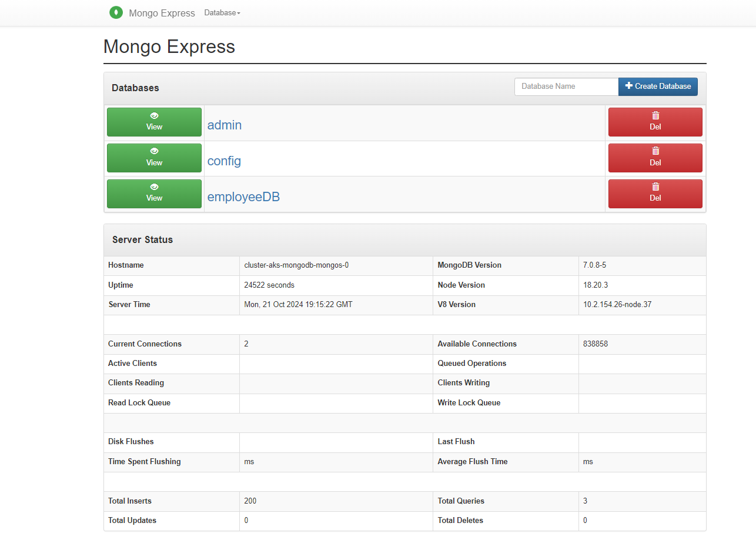The width and height of the screenshot is (756, 533).
Task: Click the Time Spent Flushing label
Action: point(144,462)
